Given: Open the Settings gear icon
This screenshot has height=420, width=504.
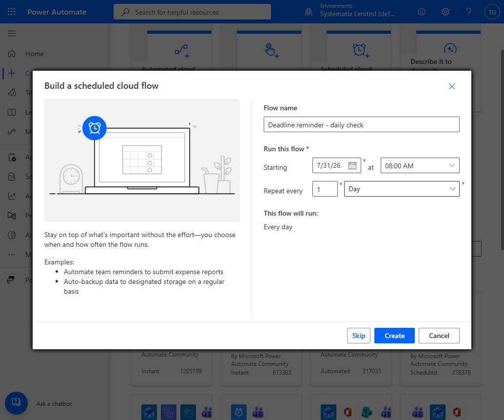Looking at the screenshot, I should tap(445, 12).
